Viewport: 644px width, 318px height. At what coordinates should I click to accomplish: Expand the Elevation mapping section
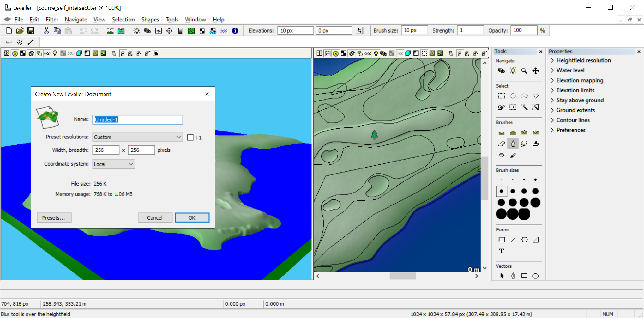tap(552, 80)
